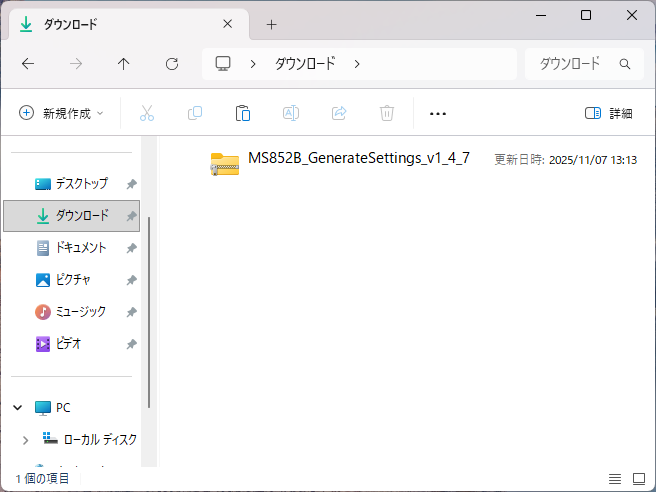Collapse the PC tree node
This screenshot has width=656, height=492.
click(18, 408)
